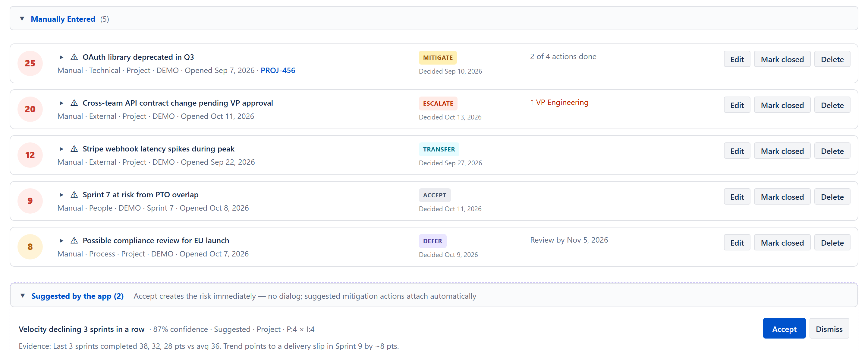The width and height of the screenshot is (868, 350).
Task: Dismiss the Velocity declining suggestion
Action: tap(829, 329)
